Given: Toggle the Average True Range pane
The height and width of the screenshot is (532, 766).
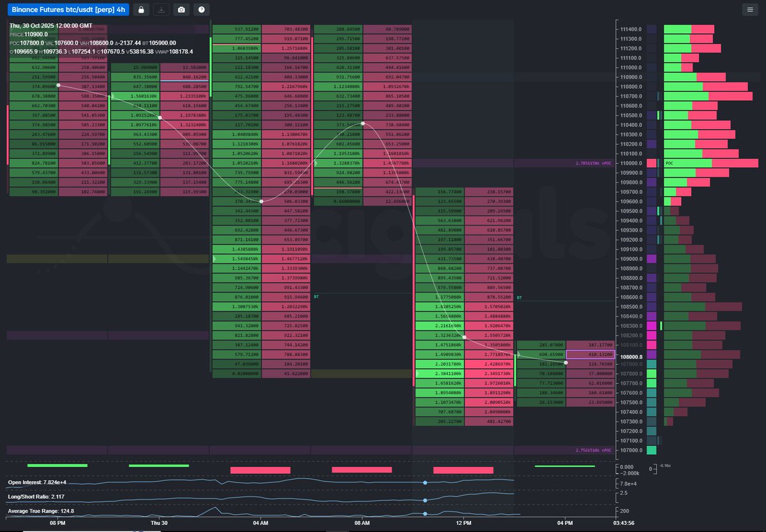Looking at the screenshot, I should coord(40,510).
